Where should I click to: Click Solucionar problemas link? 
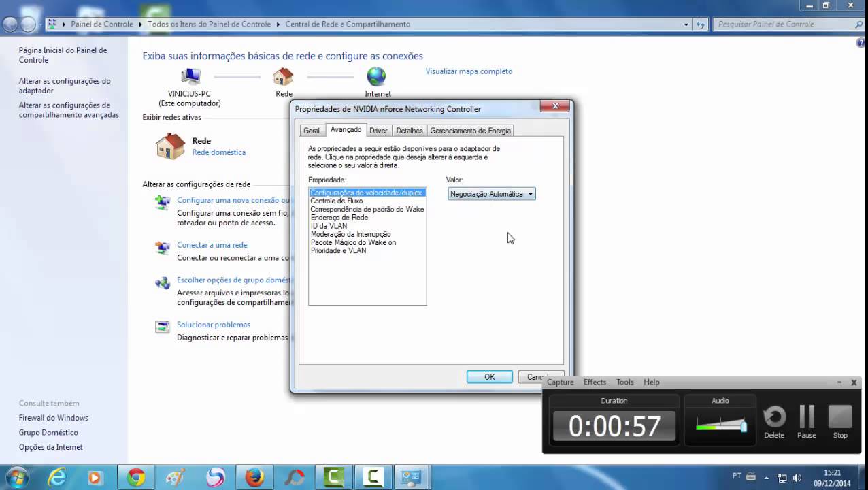pyautogui.click(x=214, y=325)
